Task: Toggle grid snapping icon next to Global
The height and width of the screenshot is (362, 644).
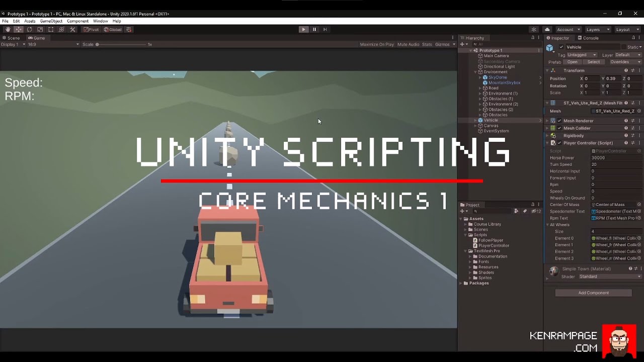Action: (129, 30)
